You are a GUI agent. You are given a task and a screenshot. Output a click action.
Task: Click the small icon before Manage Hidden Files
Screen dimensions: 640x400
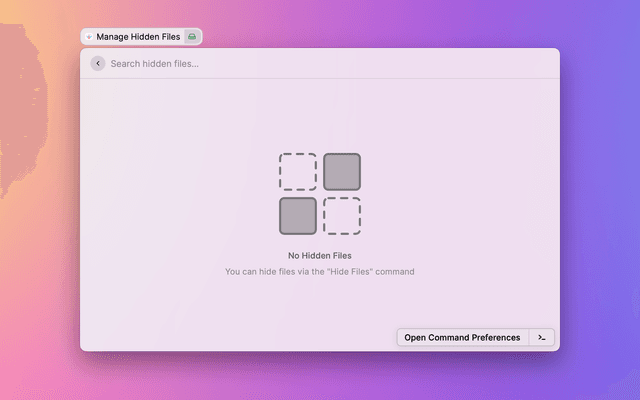pos(89,37)
